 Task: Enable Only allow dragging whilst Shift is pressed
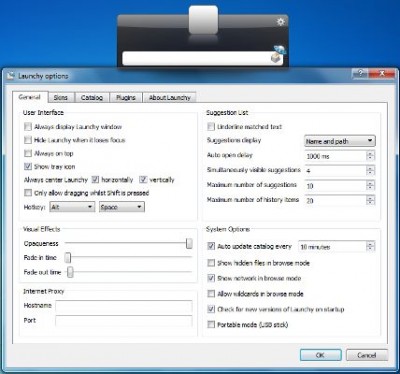pos(28,193)
